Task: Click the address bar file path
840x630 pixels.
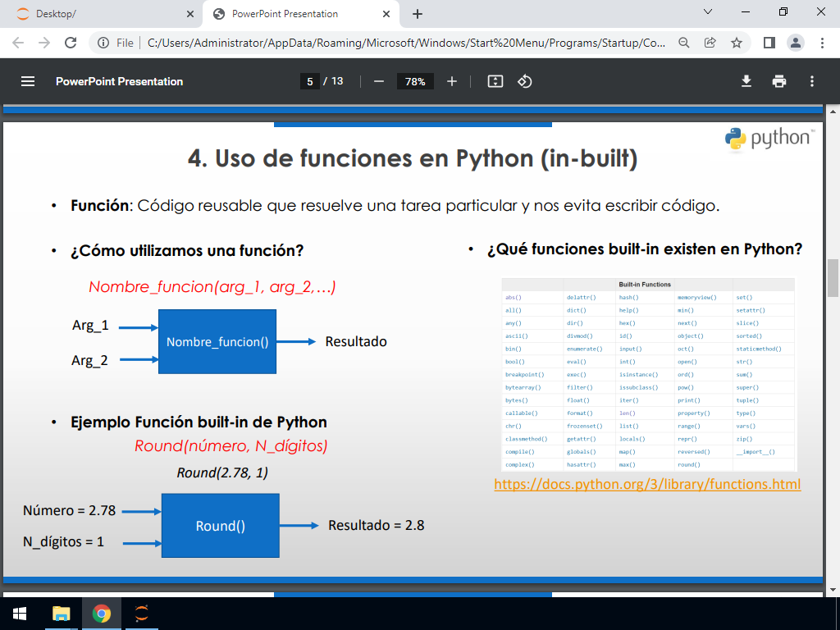Action: [406, 43]
